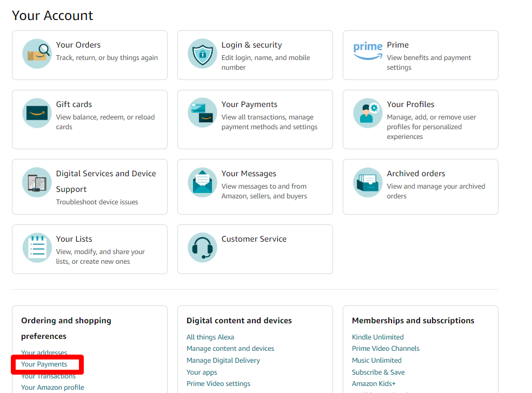Click the Your Orders package and magnifier icon

coord(37,54)
